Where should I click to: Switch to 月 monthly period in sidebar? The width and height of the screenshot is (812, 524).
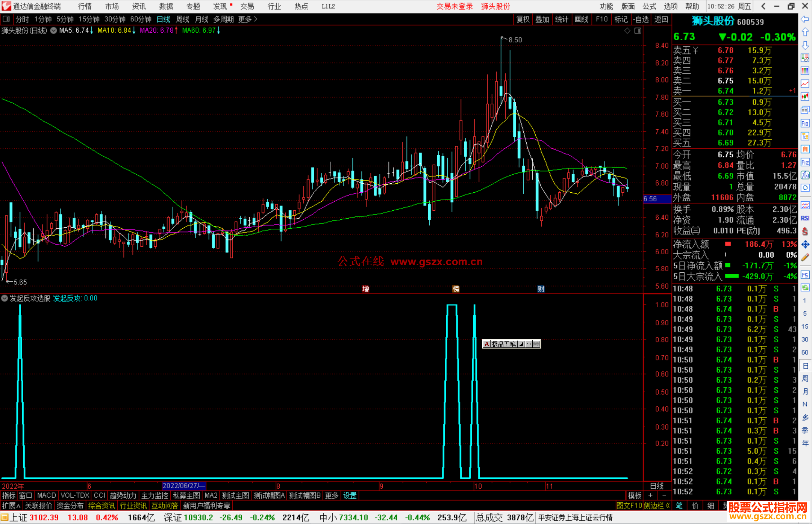805,391
